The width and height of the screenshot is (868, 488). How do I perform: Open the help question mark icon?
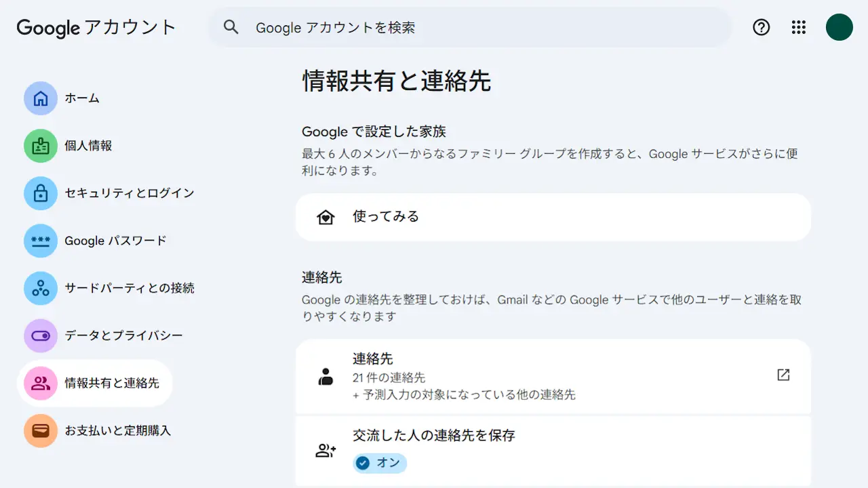tap(762, 27)
